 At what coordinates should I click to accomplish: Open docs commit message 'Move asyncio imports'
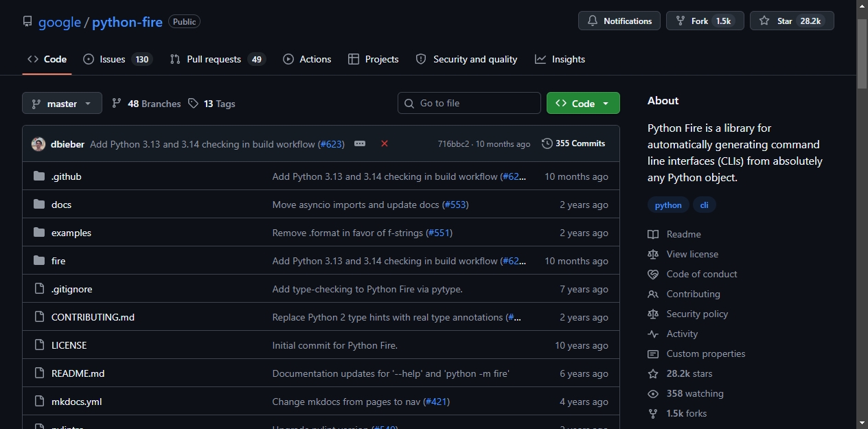click(356, 205)
